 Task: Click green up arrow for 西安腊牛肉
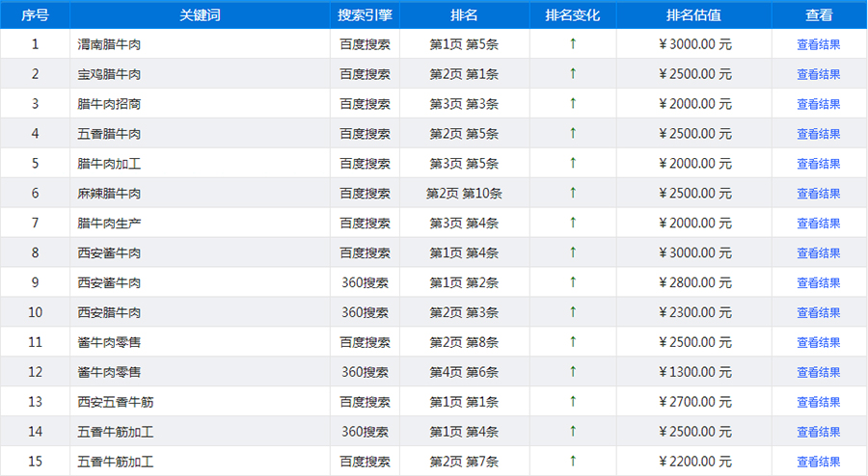click(x=573, y=312)
